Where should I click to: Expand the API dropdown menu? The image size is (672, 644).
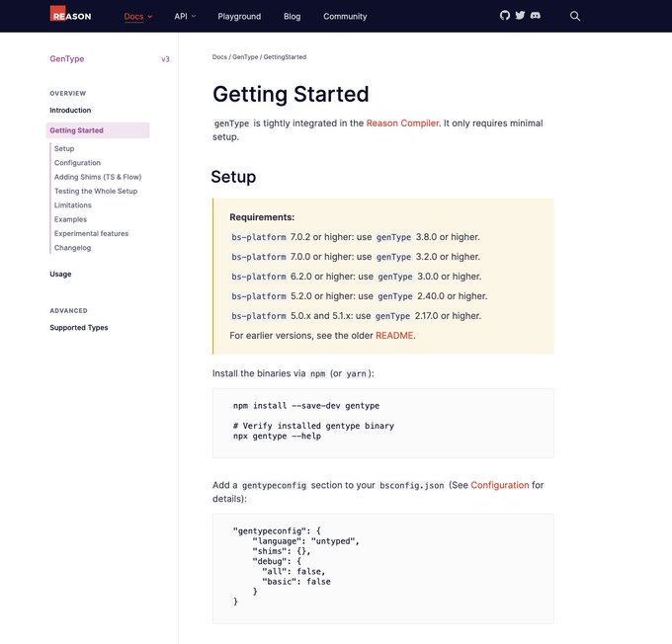click(x=185, y=16)
